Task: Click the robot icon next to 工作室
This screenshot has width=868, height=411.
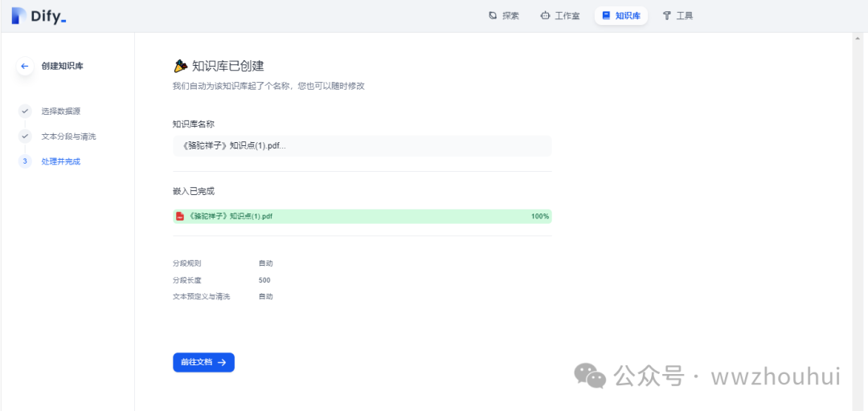Action: pos(545,15)
